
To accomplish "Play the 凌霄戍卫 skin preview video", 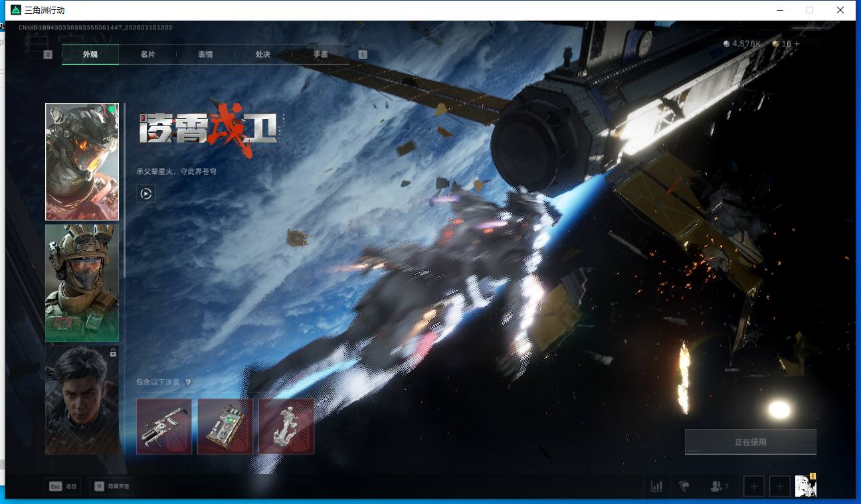I will [146, 194].
